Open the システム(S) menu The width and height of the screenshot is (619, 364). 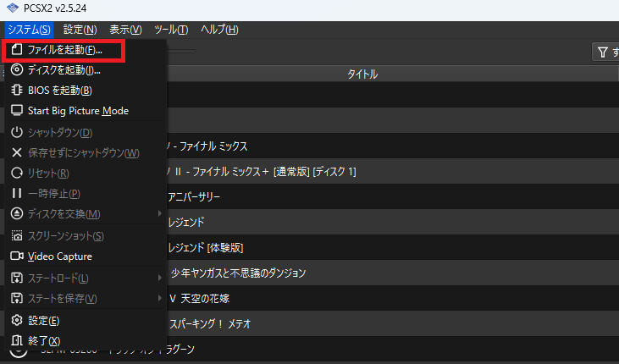click(29, 30)
